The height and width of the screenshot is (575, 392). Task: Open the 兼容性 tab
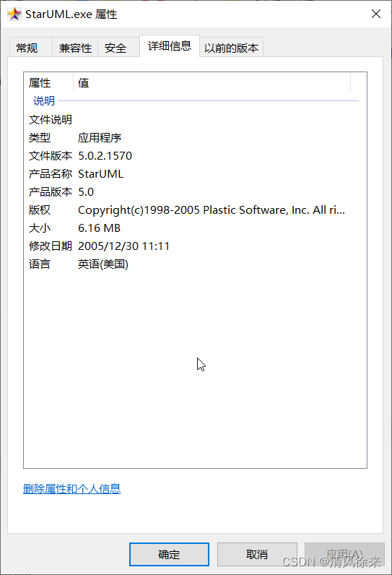tap(75, 48)
